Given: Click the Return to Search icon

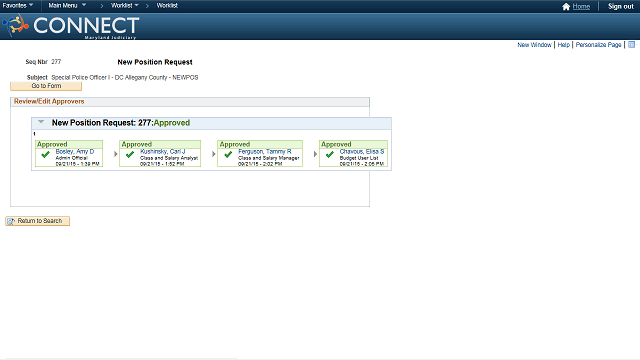Looking at the screenshot, I should [11, 221].
